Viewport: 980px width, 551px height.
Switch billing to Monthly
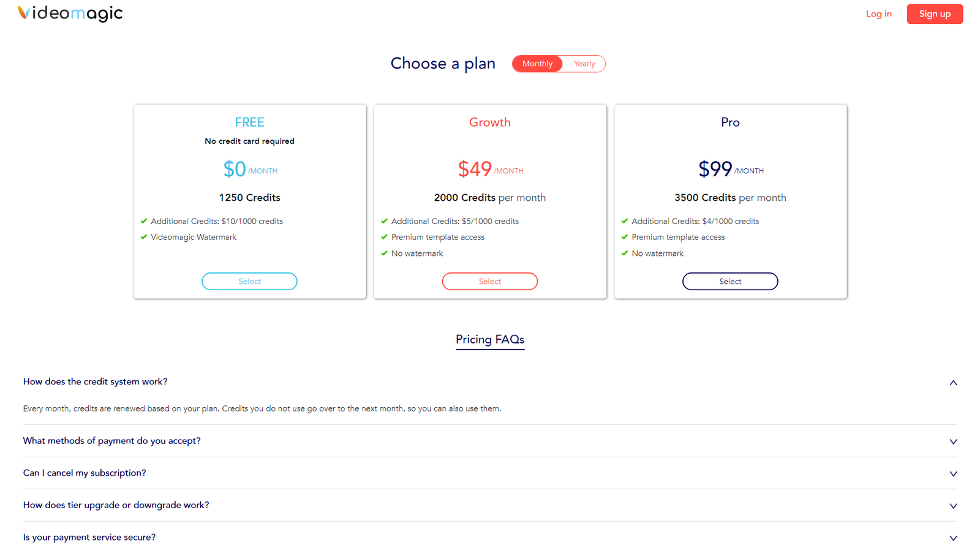(x=537, y=64)
